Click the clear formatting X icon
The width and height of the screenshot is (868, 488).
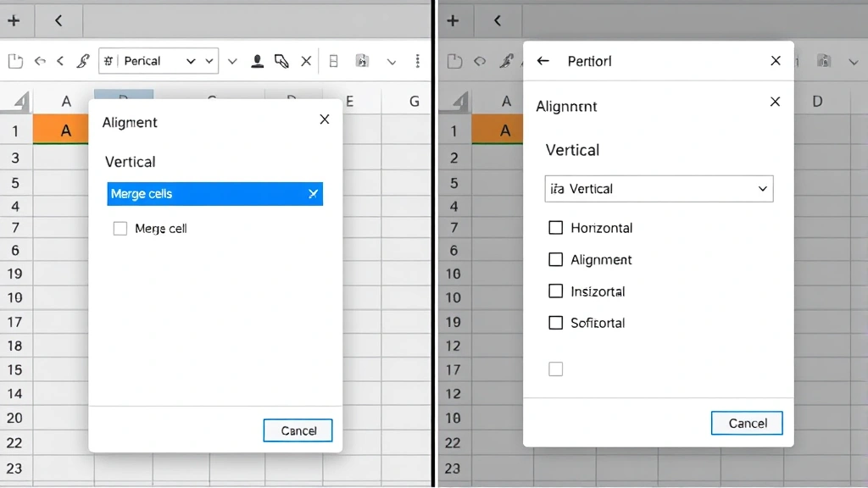[x=305, y=60]
